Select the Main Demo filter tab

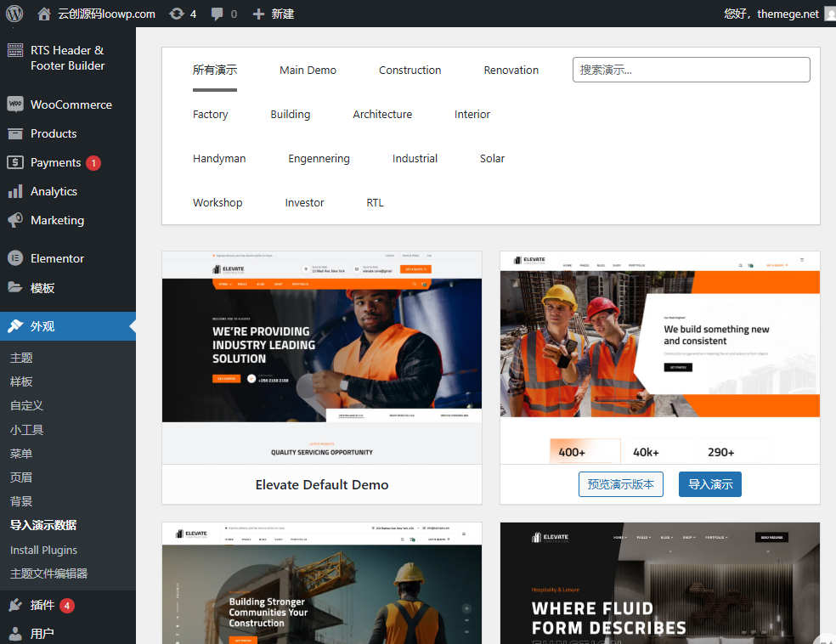(308, 70)
